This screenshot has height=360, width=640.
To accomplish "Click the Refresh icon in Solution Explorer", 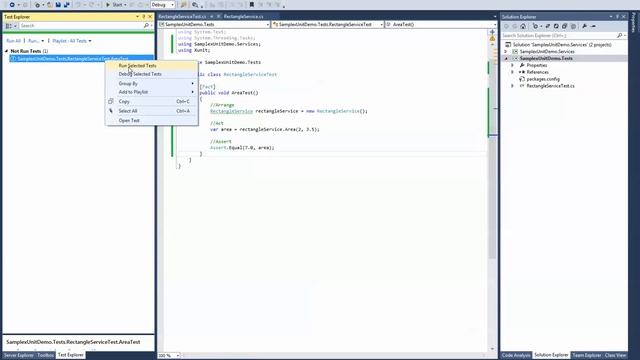I will (556, 26).
